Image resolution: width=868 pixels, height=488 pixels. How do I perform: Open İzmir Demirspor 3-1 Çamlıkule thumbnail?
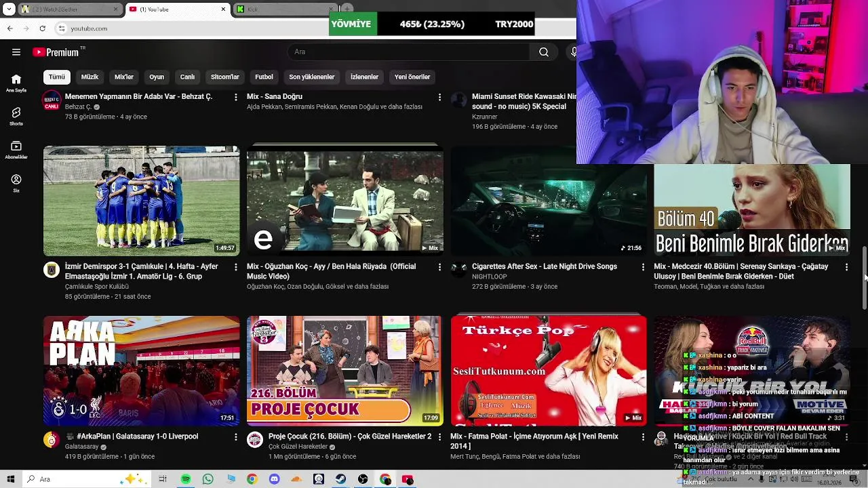pyautogui.click(x=142, y=201)
